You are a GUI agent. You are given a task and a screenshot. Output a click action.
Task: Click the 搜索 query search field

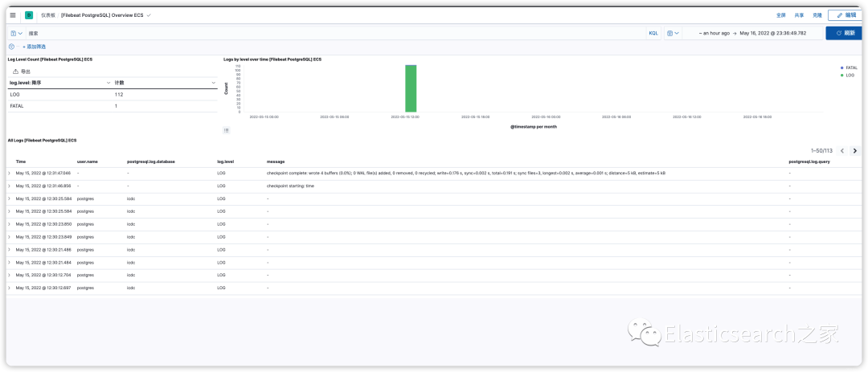(x=335, y=33)
